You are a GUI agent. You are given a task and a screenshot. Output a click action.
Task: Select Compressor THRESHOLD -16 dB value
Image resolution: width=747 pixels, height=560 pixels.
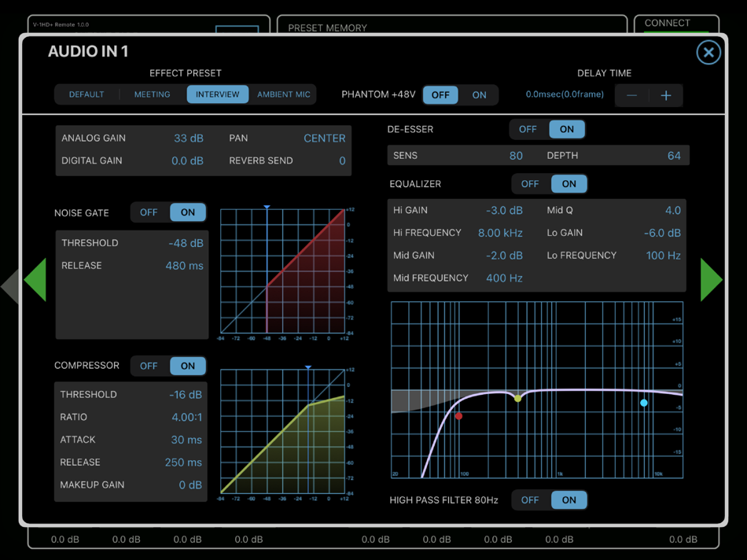[186, 395]
